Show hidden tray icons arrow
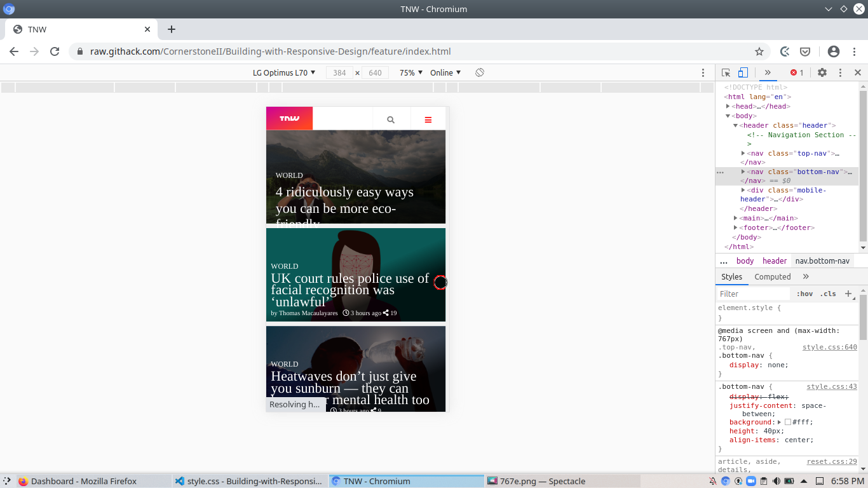868x488 pixels. coord(803,481)
